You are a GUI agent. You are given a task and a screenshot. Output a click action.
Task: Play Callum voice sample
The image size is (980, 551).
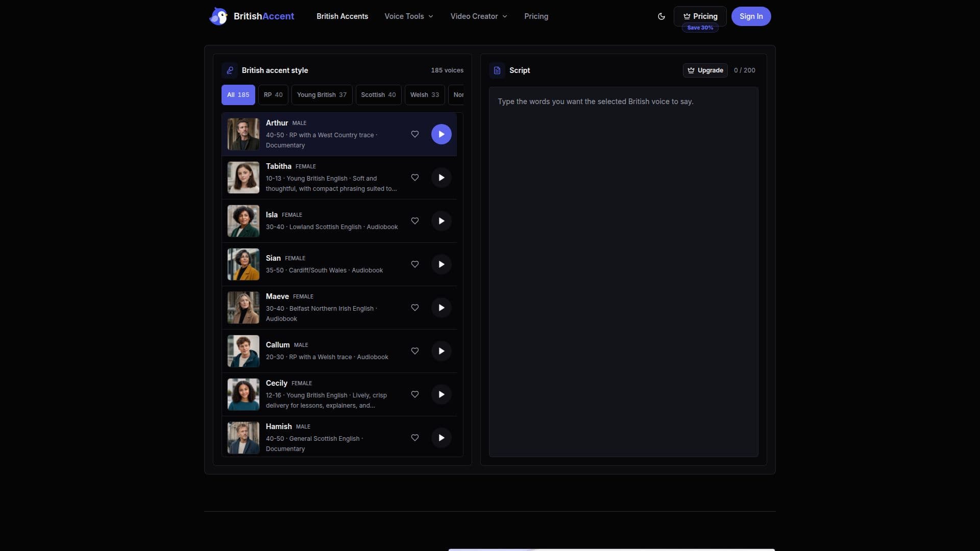[x=441, y=351]
